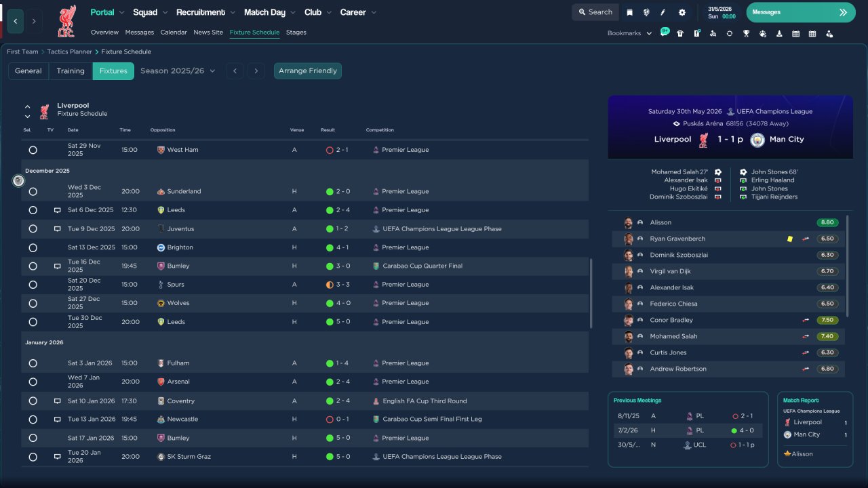Expand the Recruitment menu chevron
Viewport: 868px width, 488px height.
coord(233,12)
